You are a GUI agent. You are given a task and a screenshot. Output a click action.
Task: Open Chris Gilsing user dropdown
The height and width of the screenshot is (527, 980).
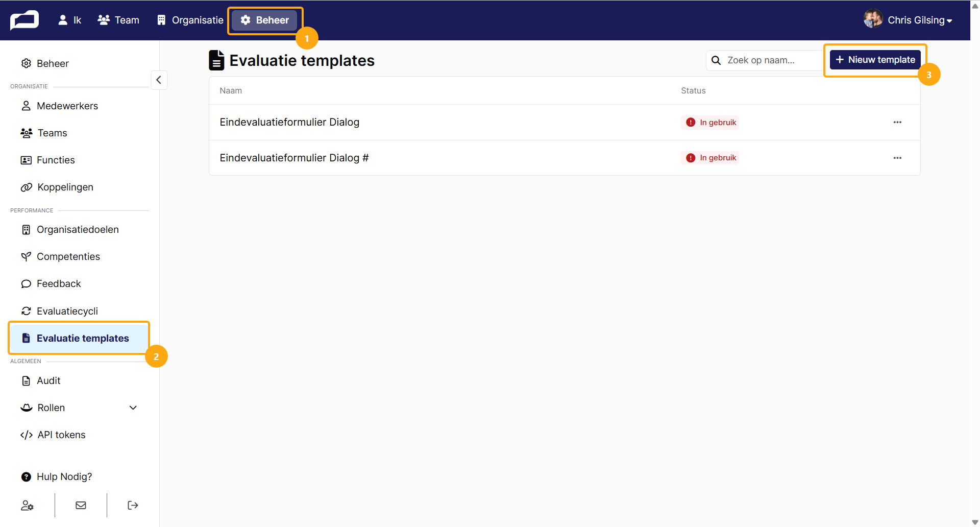908,20
